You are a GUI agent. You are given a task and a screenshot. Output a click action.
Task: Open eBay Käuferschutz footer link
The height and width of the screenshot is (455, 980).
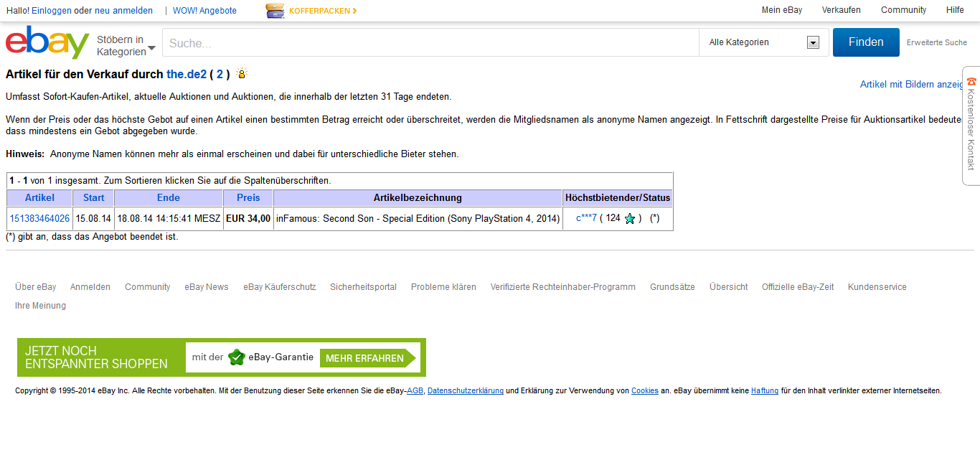pos(280,287)
